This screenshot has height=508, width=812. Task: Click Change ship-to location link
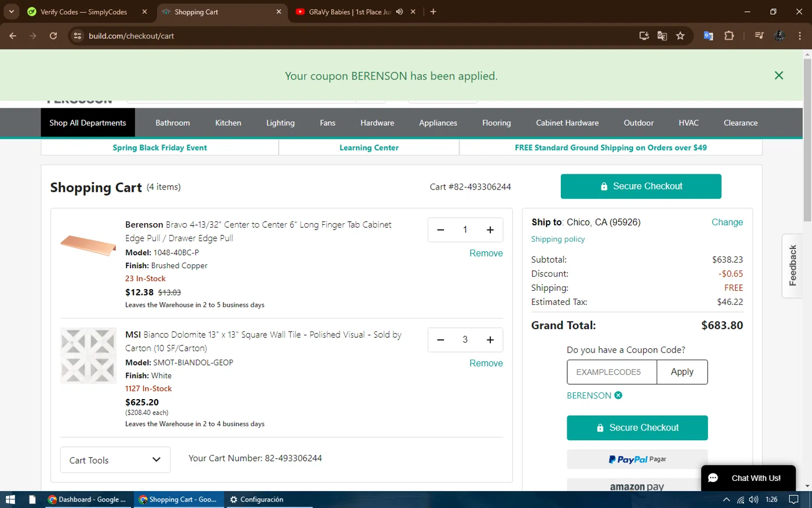click(x=727, y=222)
